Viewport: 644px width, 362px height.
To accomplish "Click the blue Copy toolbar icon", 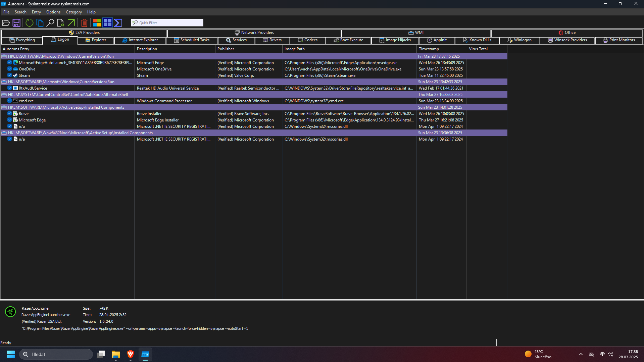I will point(40,23).
